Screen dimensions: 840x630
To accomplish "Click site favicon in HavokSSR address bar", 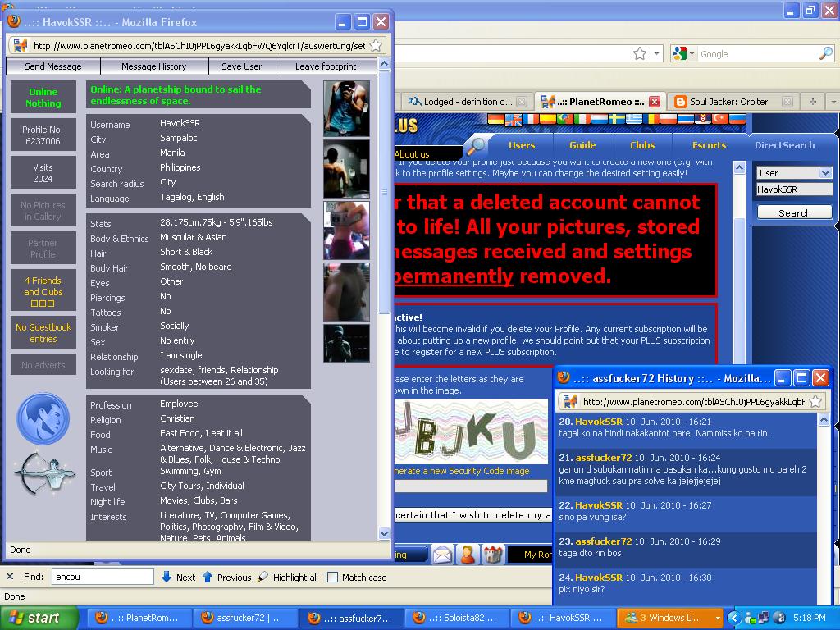I will (x=21, y=46).
